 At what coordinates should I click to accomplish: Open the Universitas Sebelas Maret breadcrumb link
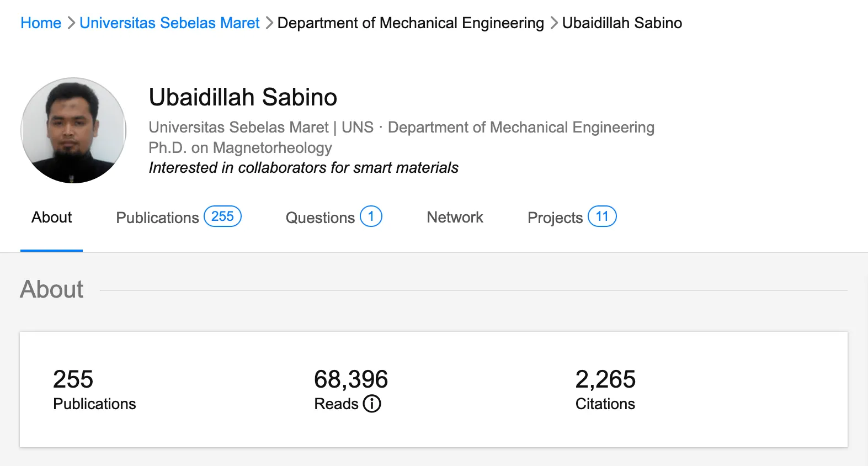point(169,23)
